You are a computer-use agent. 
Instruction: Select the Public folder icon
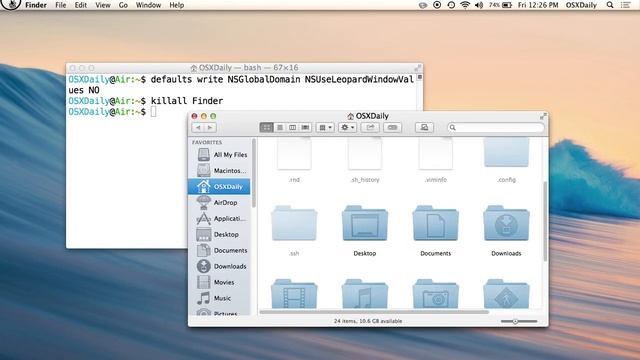(x=506, y=294)
